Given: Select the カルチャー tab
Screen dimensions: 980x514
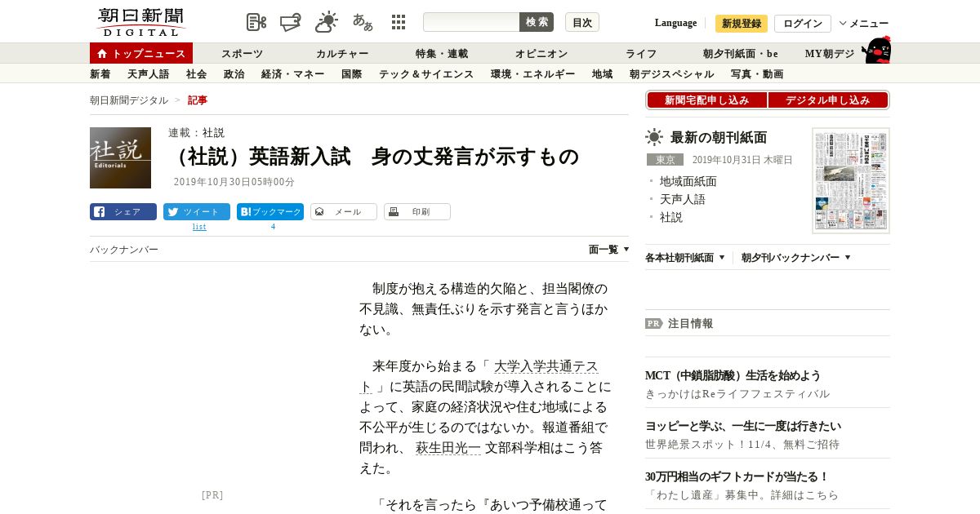Looking at the screenshot, I should click(x=342, y=53).
